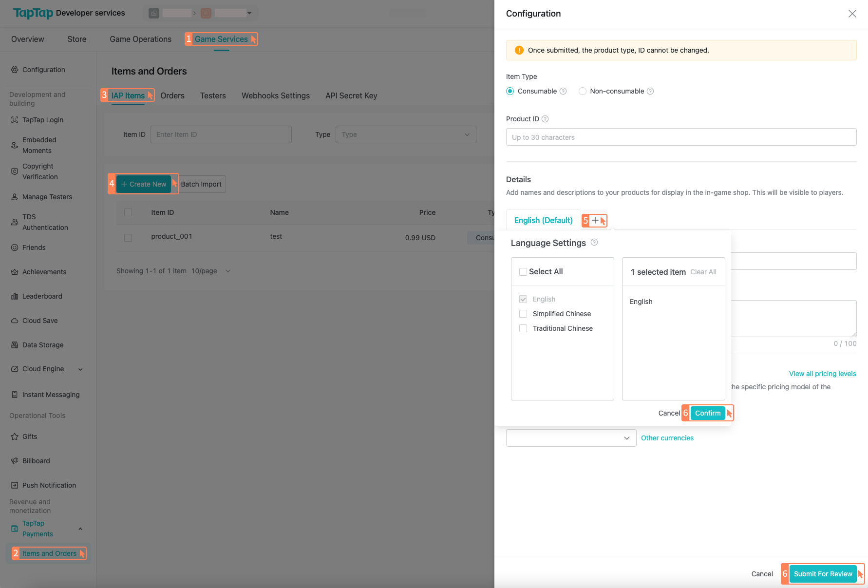This screenshot has height=588, width=868.
Task: Open View all pricing levels link
Action: (823, 374)
